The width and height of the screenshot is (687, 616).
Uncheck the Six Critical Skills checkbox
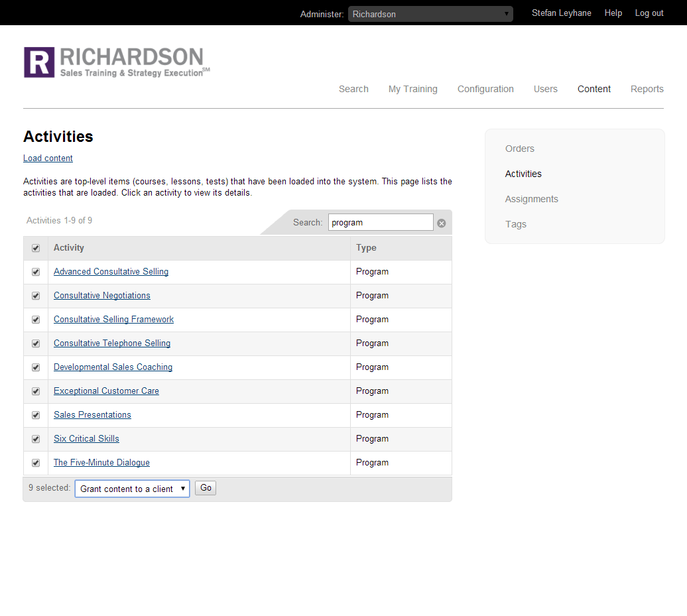[x=36, y=439]
